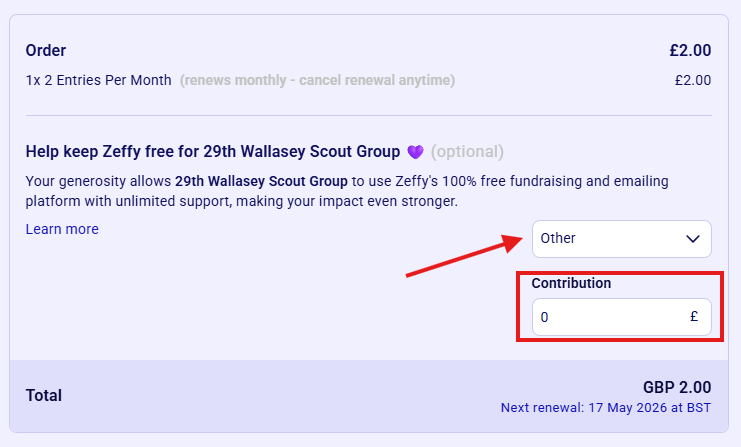741x447 pixels.
Task: Open the "Learn more" link
Action: [x=62, y=229]
